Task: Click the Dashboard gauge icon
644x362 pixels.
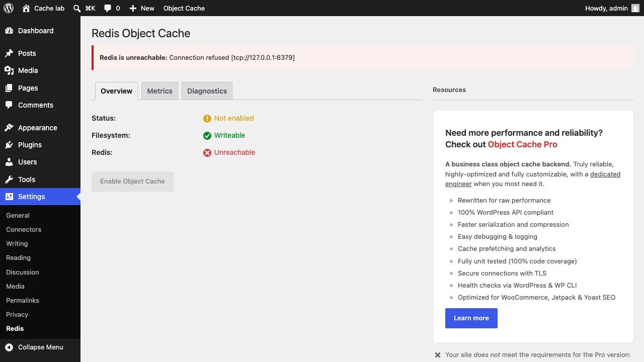Action: pyautogui.click(x=9, y=31)
